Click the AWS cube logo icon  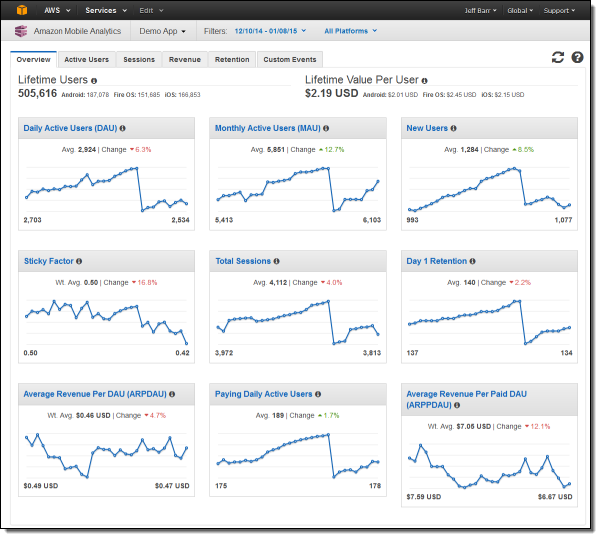22,10
